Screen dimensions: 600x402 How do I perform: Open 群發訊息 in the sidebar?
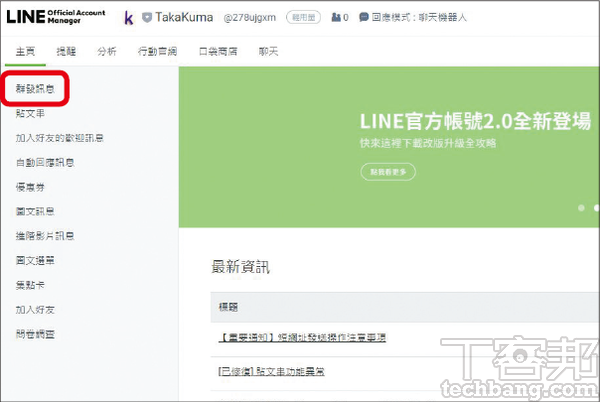35,89
